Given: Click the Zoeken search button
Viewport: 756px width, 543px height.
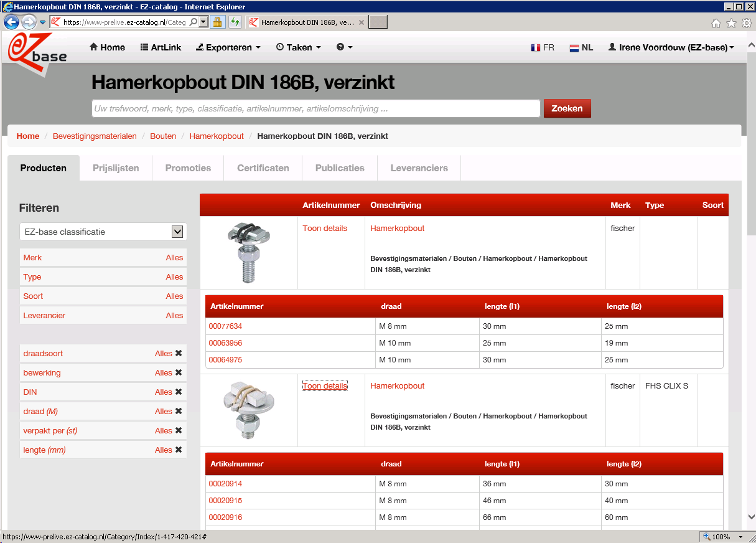Looking at the screenshot, I should coord(567,108).
